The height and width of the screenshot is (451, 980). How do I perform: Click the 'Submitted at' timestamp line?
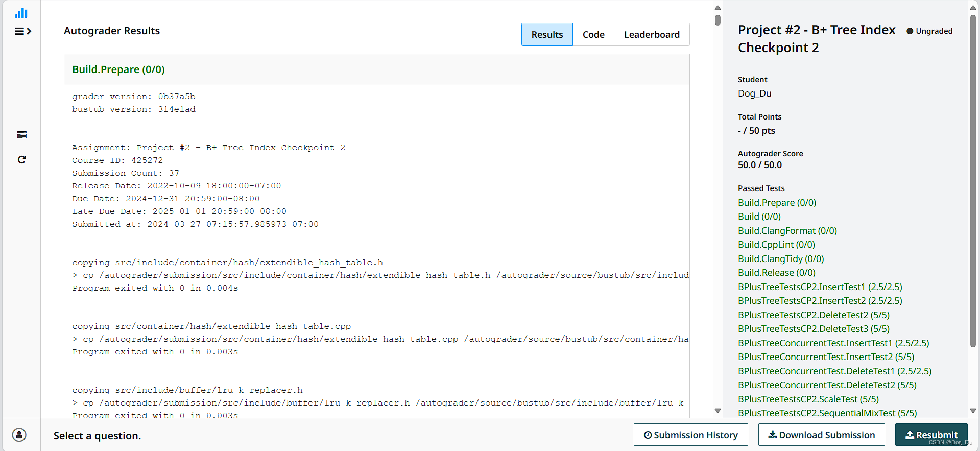[x=195, y=224]
